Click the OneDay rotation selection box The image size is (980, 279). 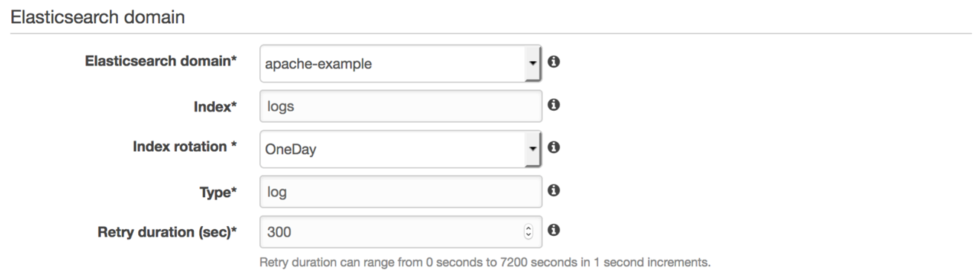(401, 148)
